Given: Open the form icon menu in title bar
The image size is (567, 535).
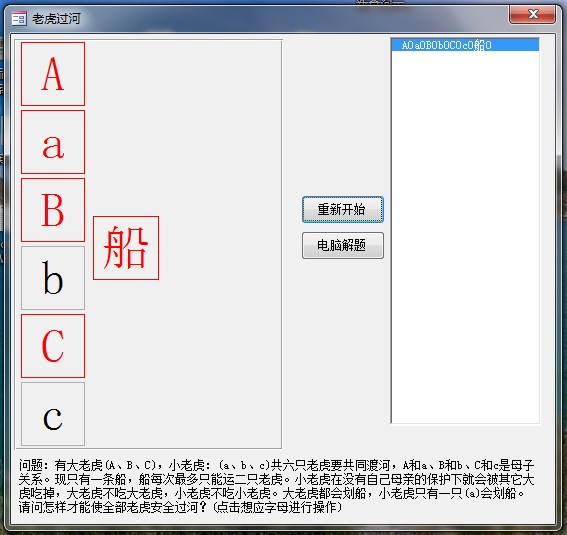Looking at the screenshot, I should click(19, 18).
